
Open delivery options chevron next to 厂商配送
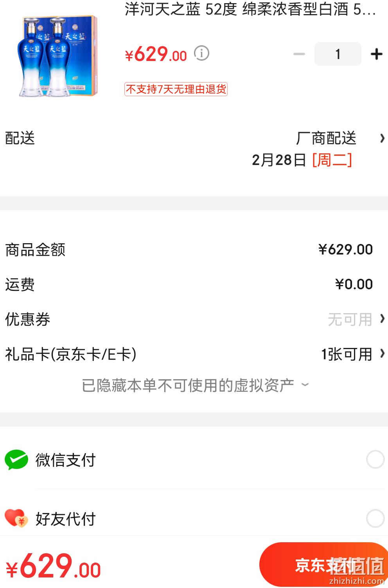coord(382,138)
